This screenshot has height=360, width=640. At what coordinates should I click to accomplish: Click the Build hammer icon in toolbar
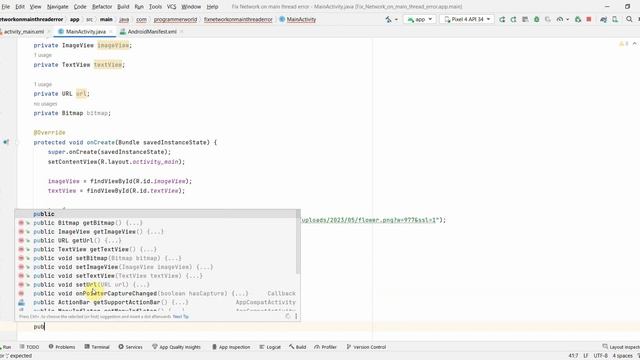click(x=388, y=19)
